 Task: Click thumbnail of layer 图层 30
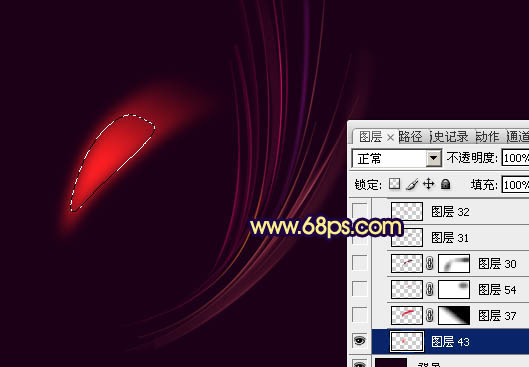[407, 263]
